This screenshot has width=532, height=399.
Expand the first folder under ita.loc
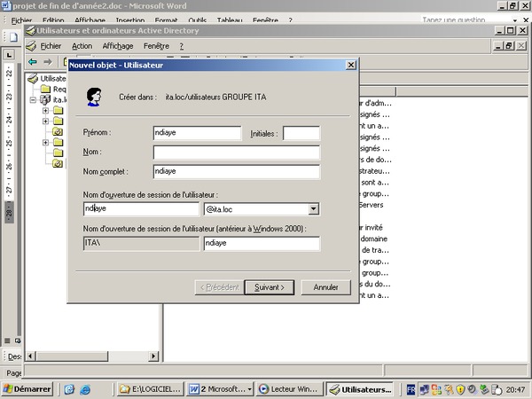(x=44, y=111)
